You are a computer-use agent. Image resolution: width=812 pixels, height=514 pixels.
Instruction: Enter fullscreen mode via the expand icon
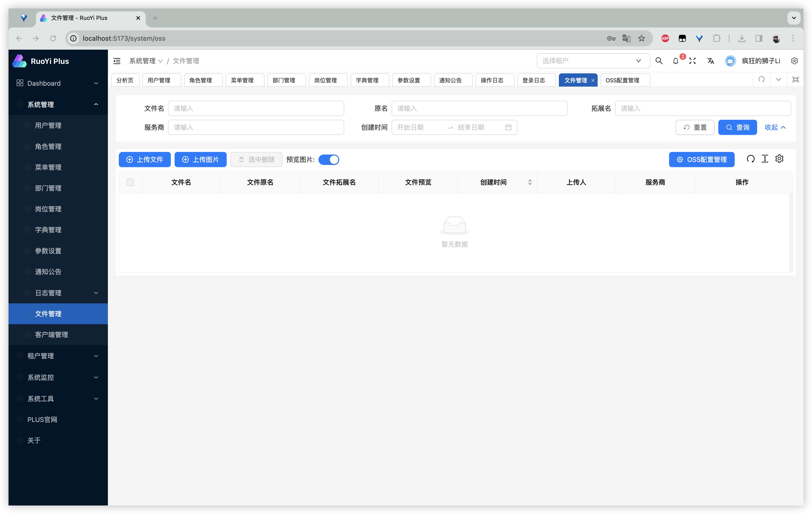click(x=692, y=61)
